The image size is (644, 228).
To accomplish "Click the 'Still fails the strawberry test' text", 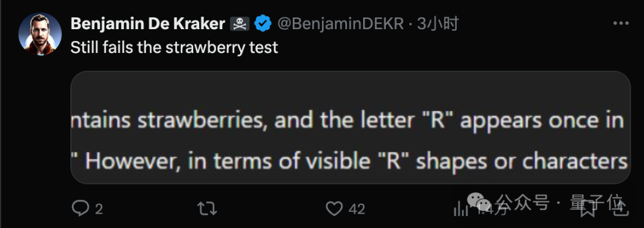I will 175,48.
